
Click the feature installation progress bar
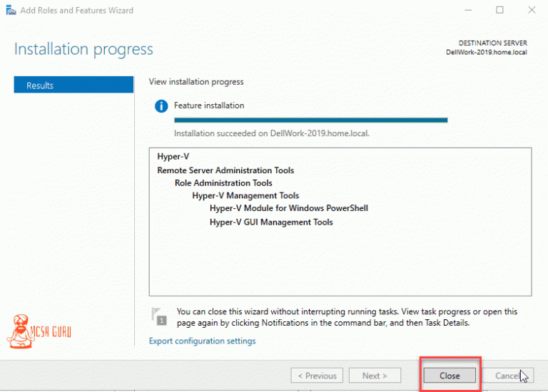[x=310, y=120]
